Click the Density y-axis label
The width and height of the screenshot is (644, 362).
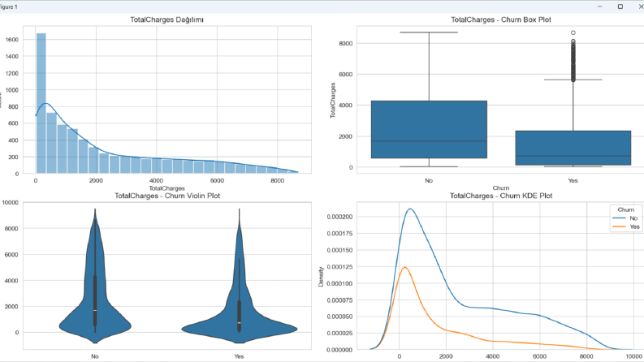coord(321,277)
